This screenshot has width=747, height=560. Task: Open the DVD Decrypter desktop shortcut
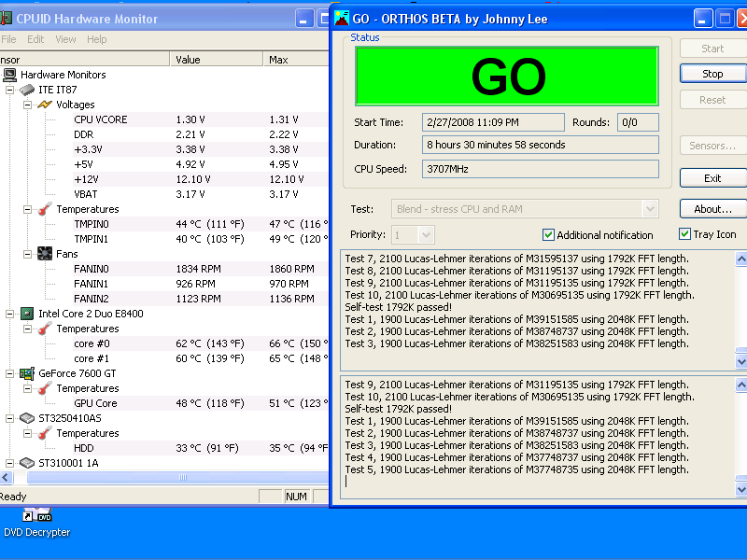(x=36, y=523)
